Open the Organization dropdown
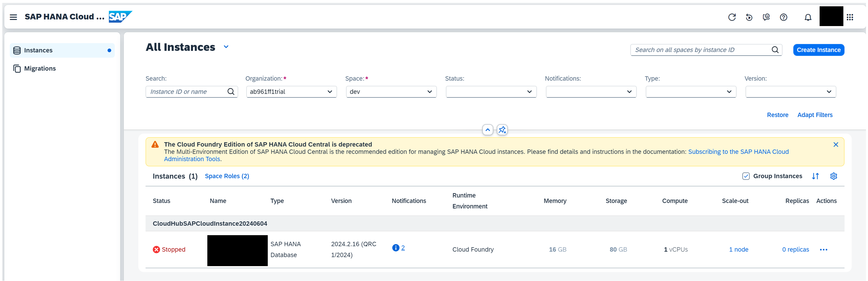The height and width of the screenshot is (281, 868). [291, 92]
